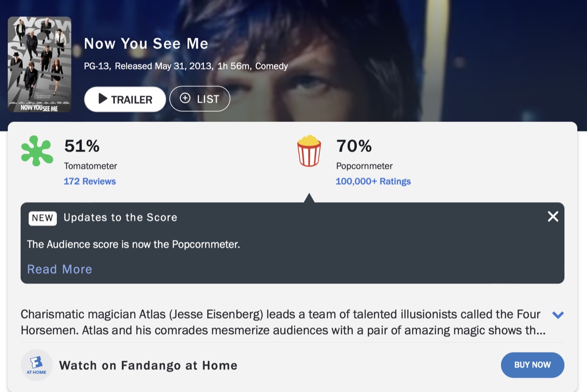Open the 100,000+ Ratings link

(x=373, y=181)
